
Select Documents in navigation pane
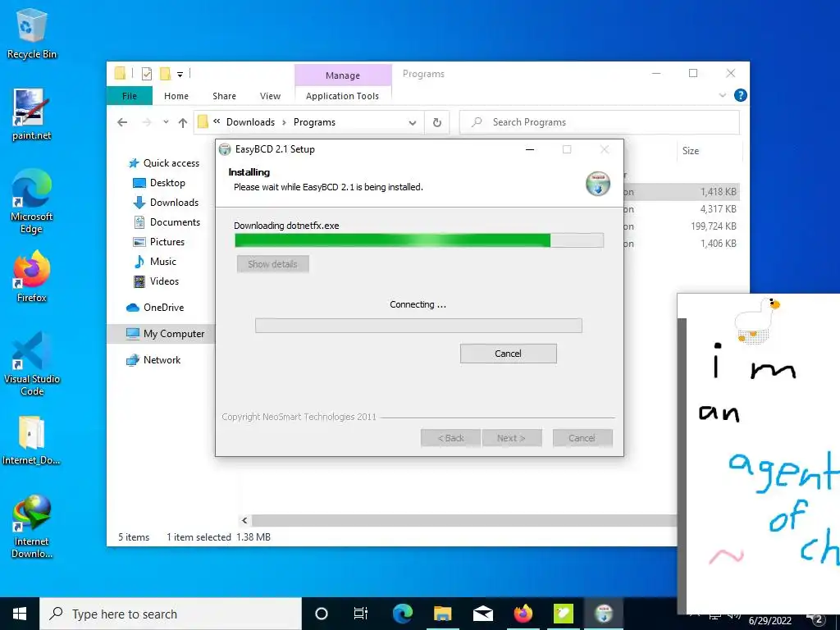[167, 222]
